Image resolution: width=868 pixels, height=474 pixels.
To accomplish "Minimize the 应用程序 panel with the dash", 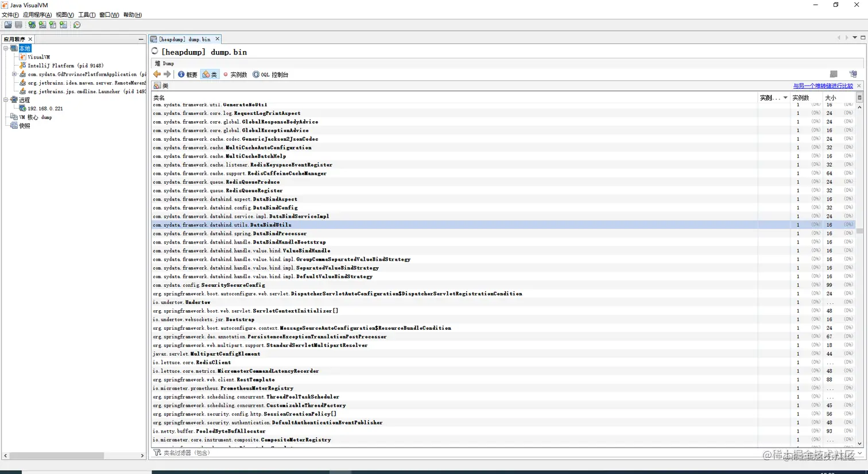I will coord(141,39).
